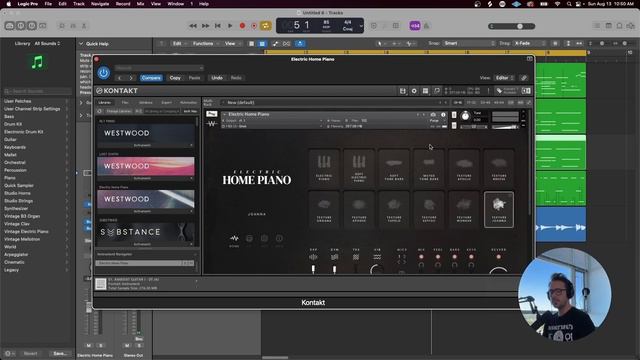640x360 pixels.
Task: Open the Drag X-Fade dropdown
Action: [x=529, y=43]
